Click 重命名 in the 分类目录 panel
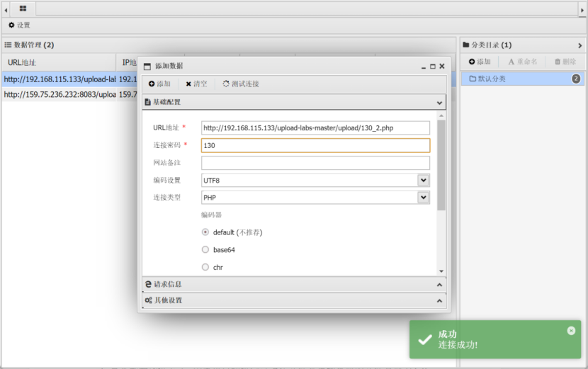Viewport: 588px width, 369px height. [x=523, y=62]
